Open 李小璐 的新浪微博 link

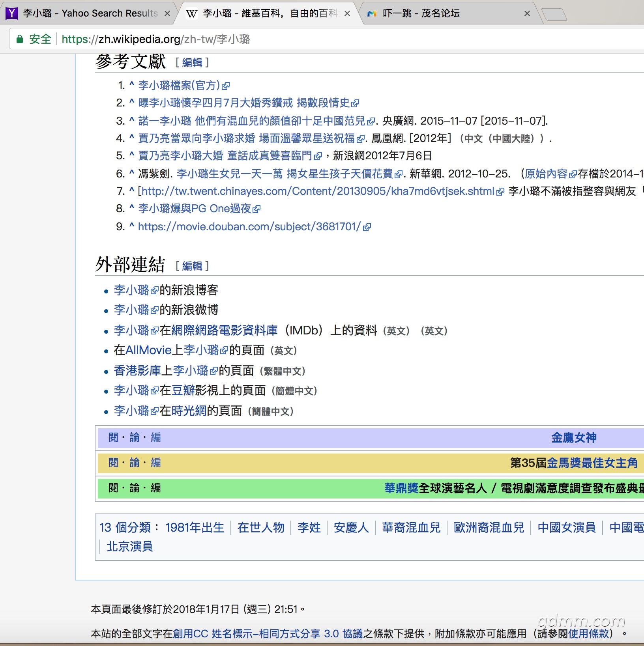[136, 310]
